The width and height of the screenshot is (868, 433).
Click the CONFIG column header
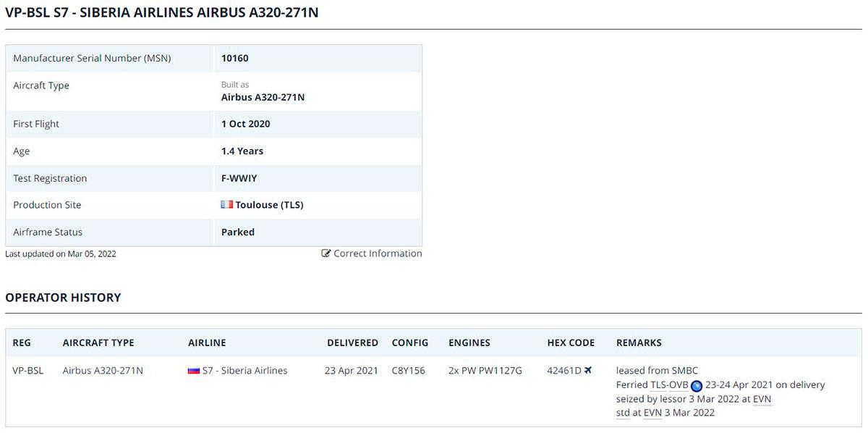pos(410,342)
